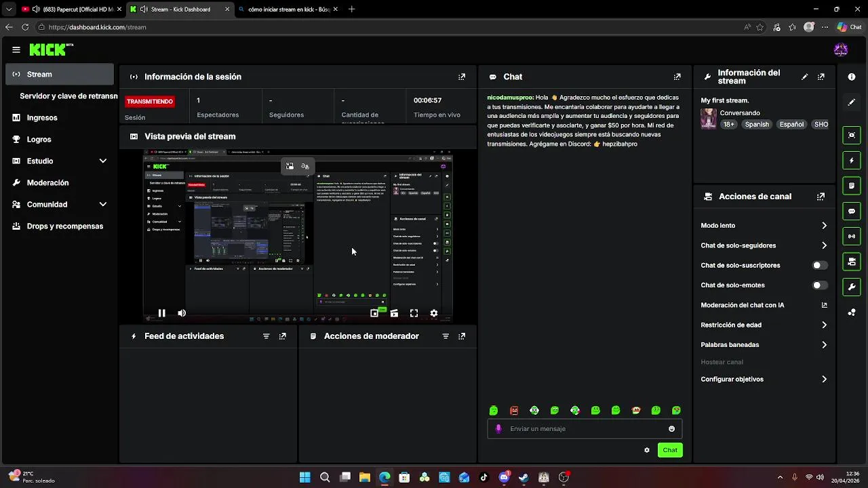Click the info icon in right sidebar
This screenshot has width=868, height=488.
pos(852,77)
